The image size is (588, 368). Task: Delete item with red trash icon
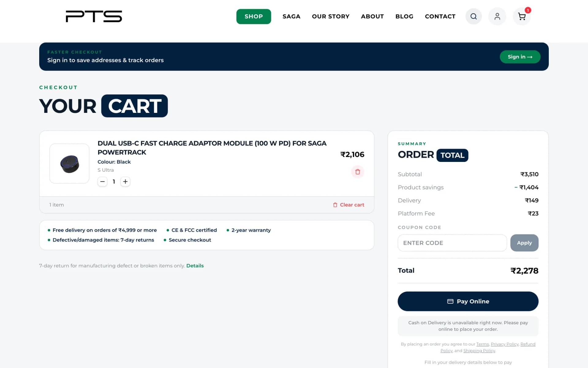[x=357, y=172]
